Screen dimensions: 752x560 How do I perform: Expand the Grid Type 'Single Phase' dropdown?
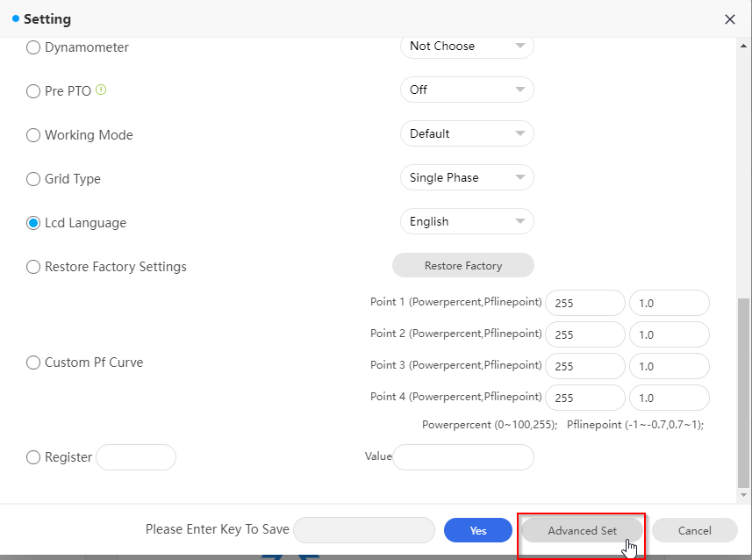[x=466, y=177]
